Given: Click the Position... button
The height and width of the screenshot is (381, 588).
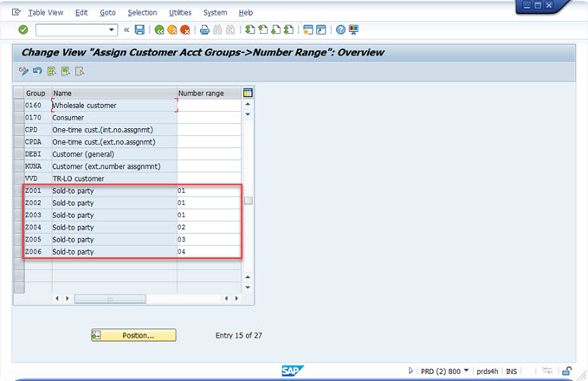Looking at the screenshot, I should 133,335.
